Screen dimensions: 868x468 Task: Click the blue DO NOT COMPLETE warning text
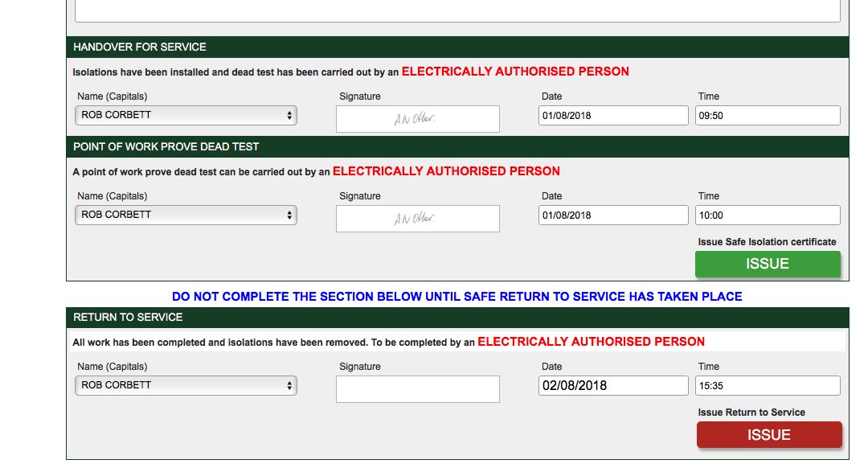(x=457, y=296)
